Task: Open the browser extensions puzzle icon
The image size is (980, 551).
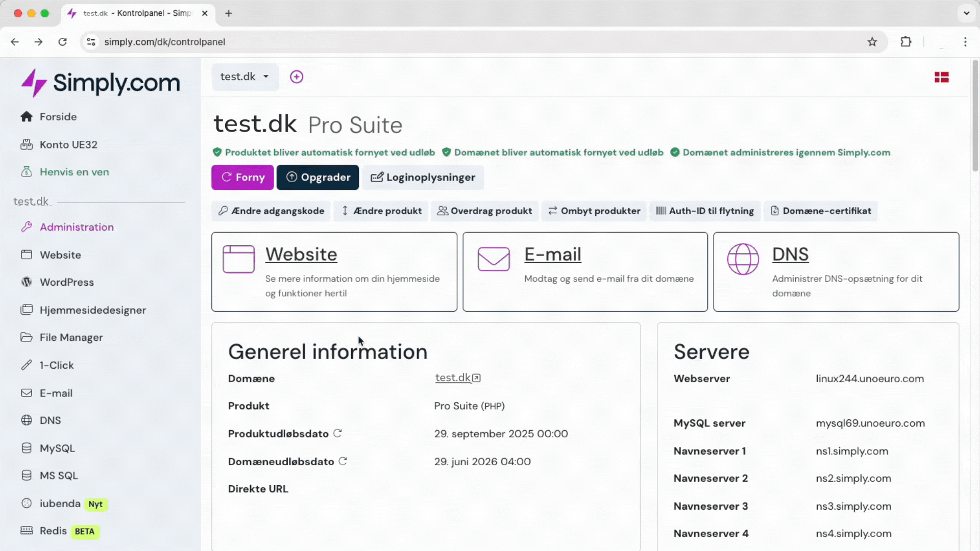Action: point(906,42)
